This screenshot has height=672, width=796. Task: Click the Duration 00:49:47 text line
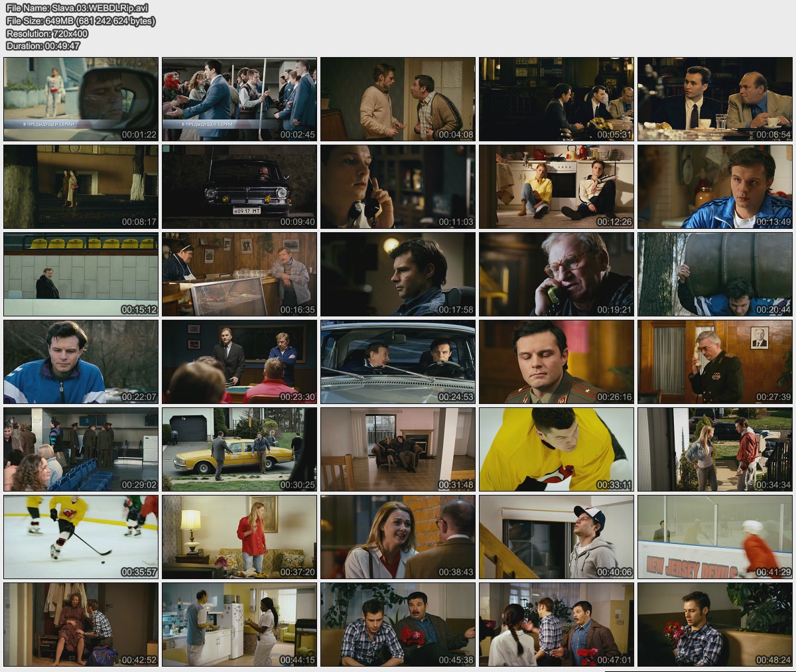coord(43,46)
